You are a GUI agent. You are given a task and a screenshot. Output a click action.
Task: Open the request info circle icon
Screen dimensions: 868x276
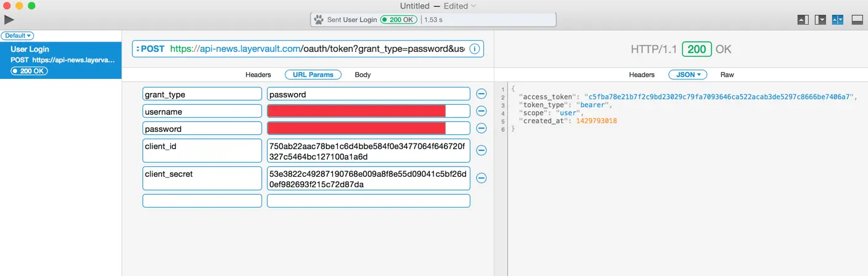(x=475, y=49)
